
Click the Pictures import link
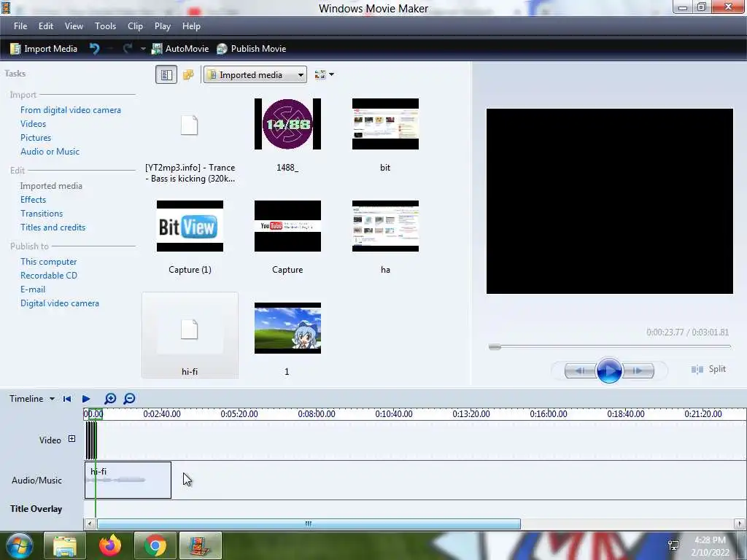pyautogui.click(x=36, y=138)
